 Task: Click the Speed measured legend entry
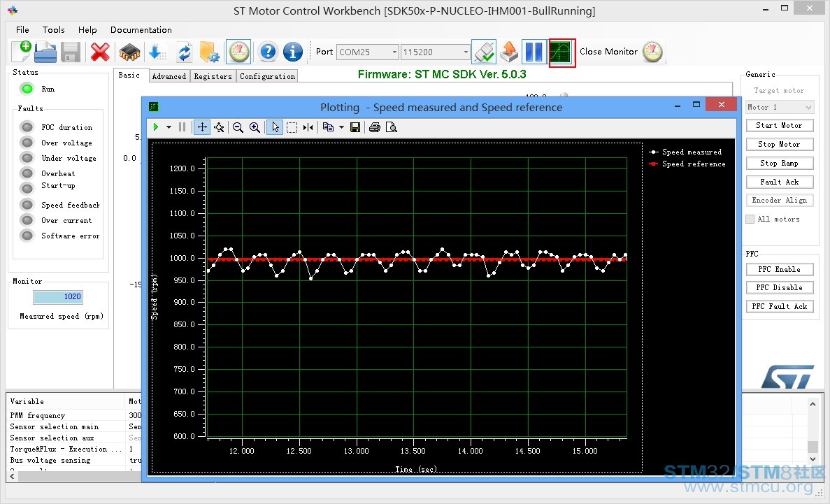685,152
